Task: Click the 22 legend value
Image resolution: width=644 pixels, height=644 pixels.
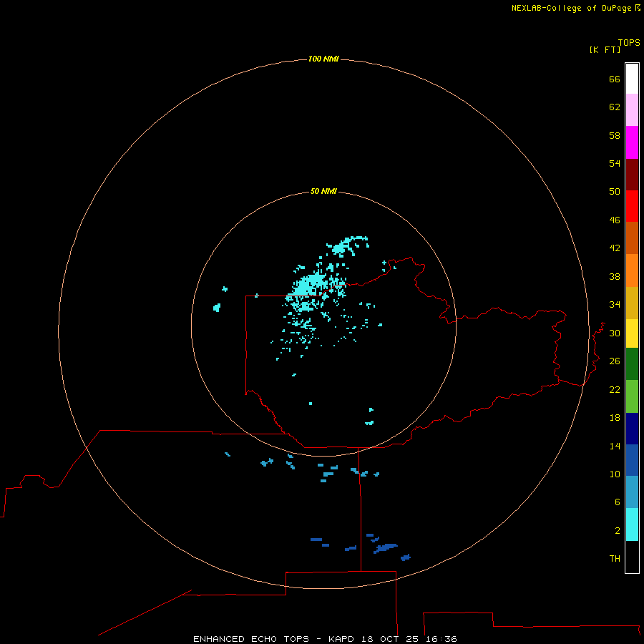Action: [615, 389]
